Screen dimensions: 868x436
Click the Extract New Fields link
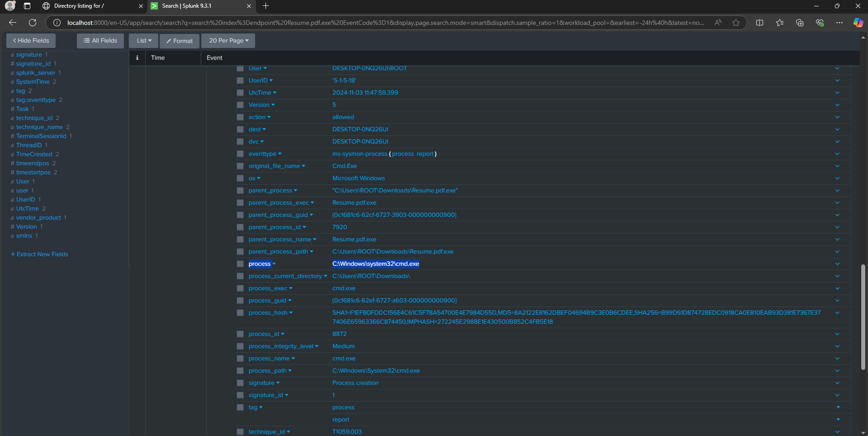pos(39,254)
